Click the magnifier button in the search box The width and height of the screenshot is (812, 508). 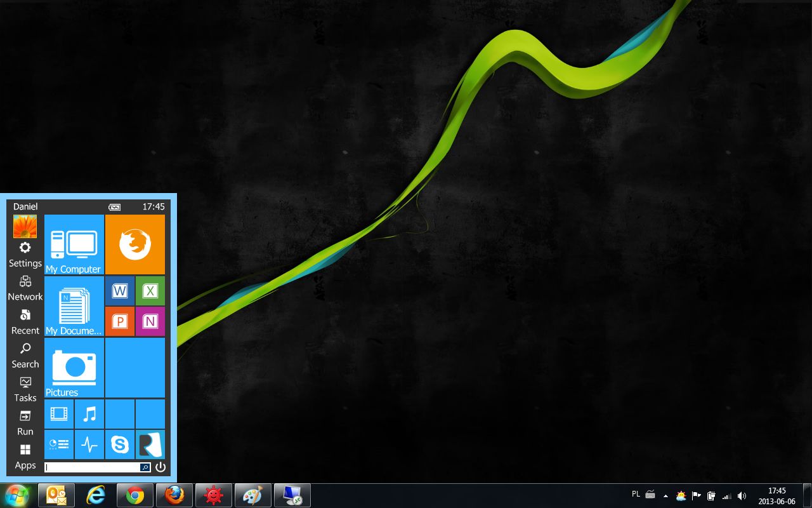coord(145,467)
